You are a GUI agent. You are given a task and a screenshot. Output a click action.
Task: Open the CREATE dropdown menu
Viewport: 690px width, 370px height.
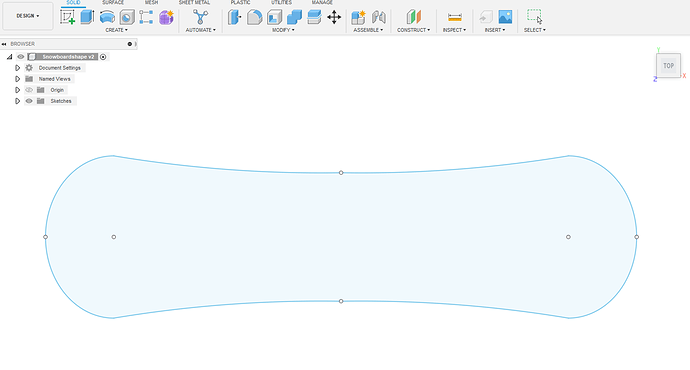(x=116, y=30)
